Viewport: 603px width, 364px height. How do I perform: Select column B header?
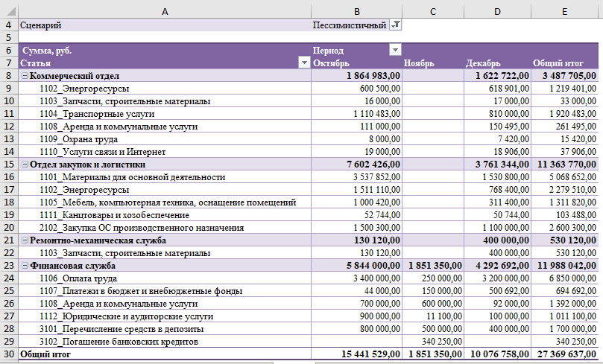pyautogui.click(x=356, y=11)
